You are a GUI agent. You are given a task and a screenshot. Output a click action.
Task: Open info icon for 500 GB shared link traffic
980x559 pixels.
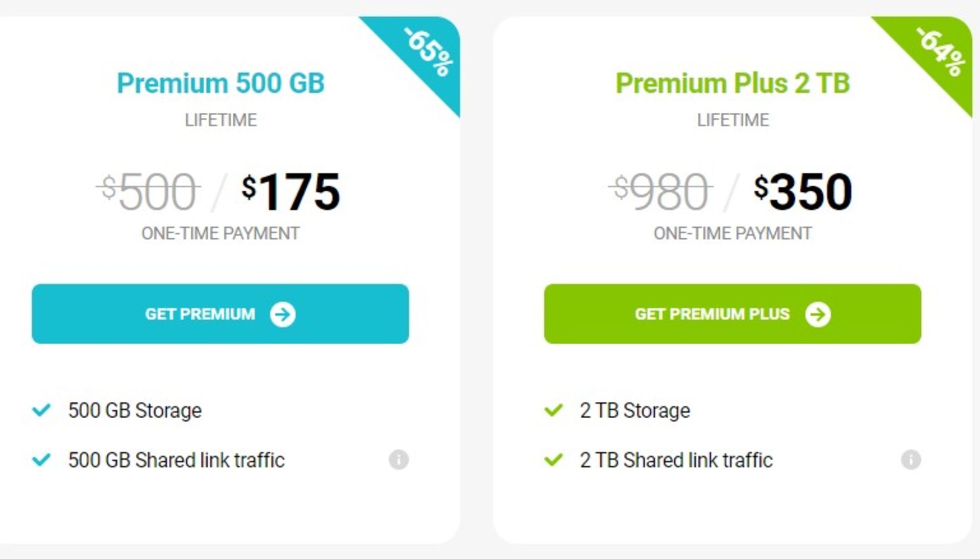[399, 460]
